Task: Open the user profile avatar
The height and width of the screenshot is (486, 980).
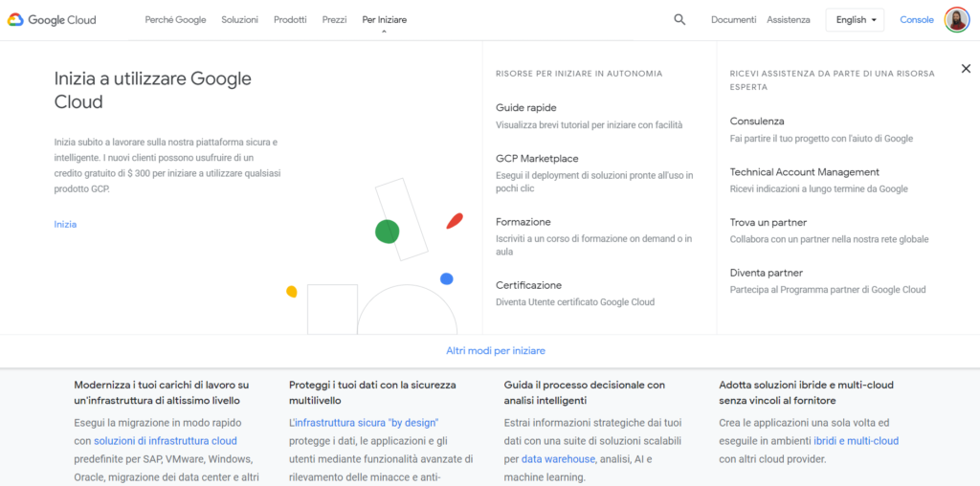Action: [x=956, y=20]
